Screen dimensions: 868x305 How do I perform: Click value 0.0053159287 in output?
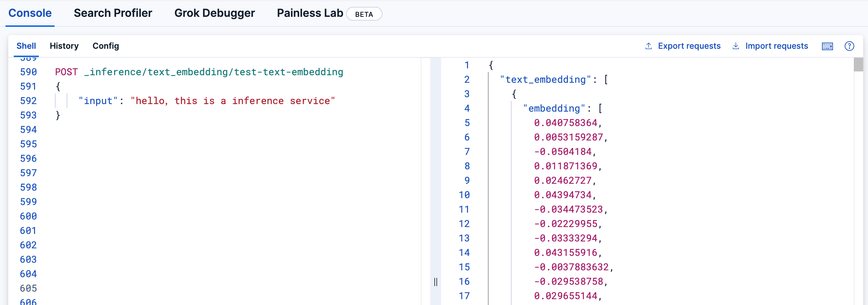pos(569,137)
